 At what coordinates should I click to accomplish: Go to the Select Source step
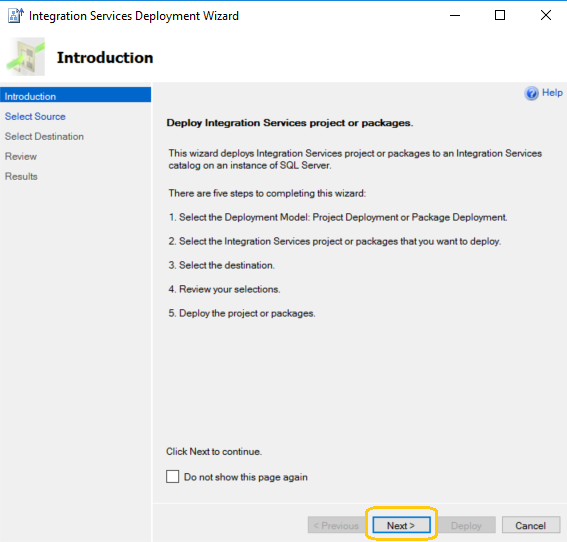coord(35,116)
